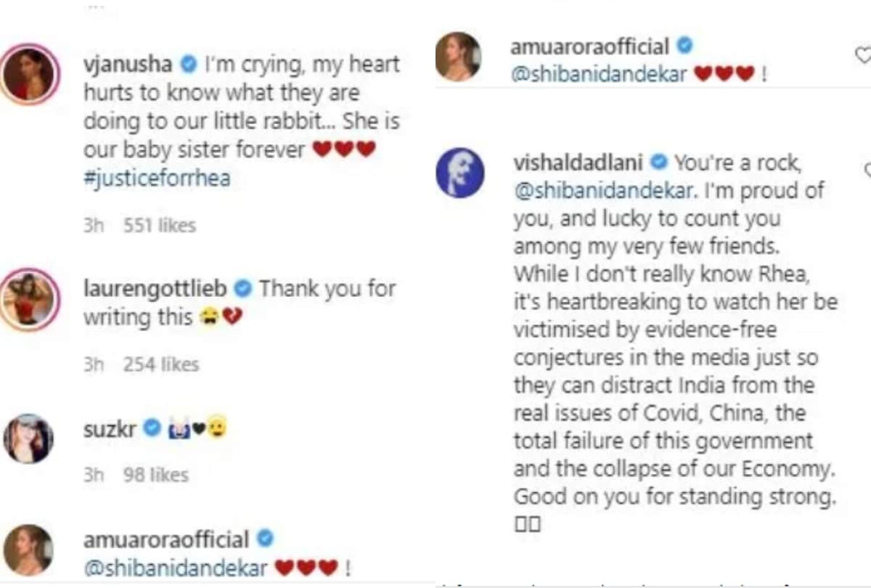Click vjanusha's verified badge icon
This screenshot has width=871, height=588.
(x=187, y=64)
